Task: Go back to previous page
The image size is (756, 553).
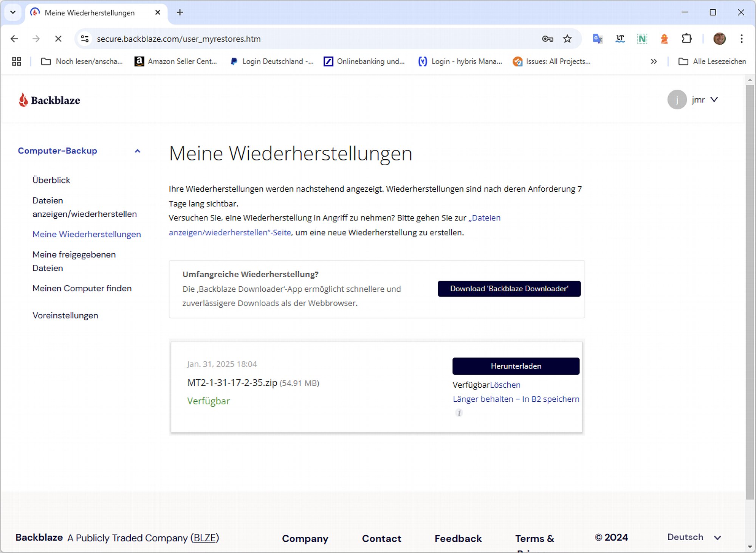Action: (14, 39)
